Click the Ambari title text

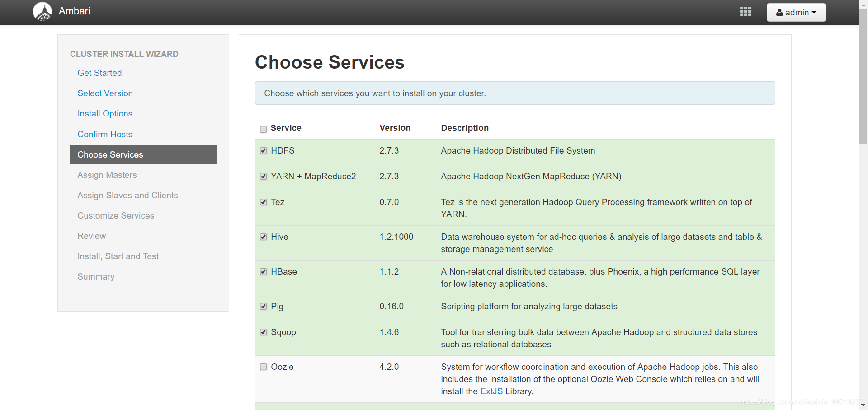[x=75, y=11]
